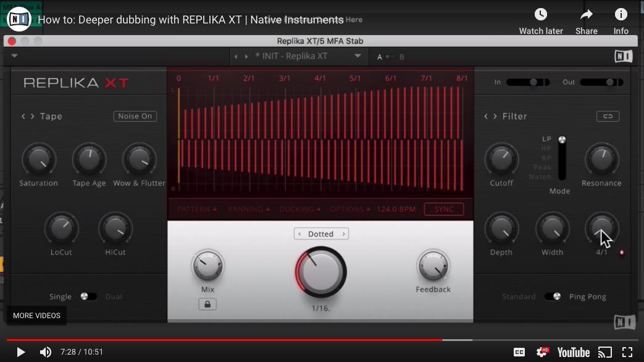Click the LoCut knob
The height and width of the screenshot is (362, 644).
(x=61, y=229)
